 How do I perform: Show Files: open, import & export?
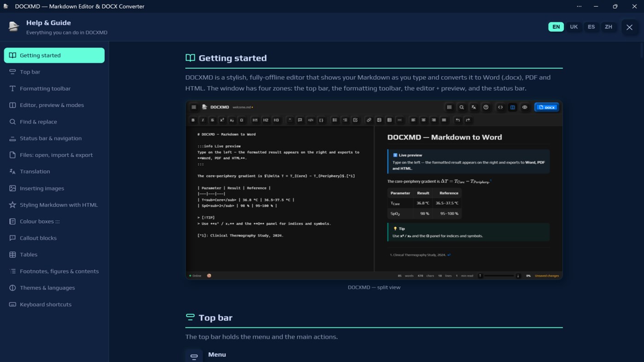[x=54, y=155]
